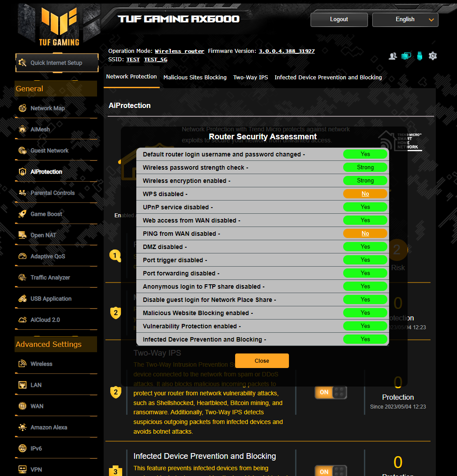Click the Wireless encryption enabled Strong badge
457x476 pixels.
[365, 181]
